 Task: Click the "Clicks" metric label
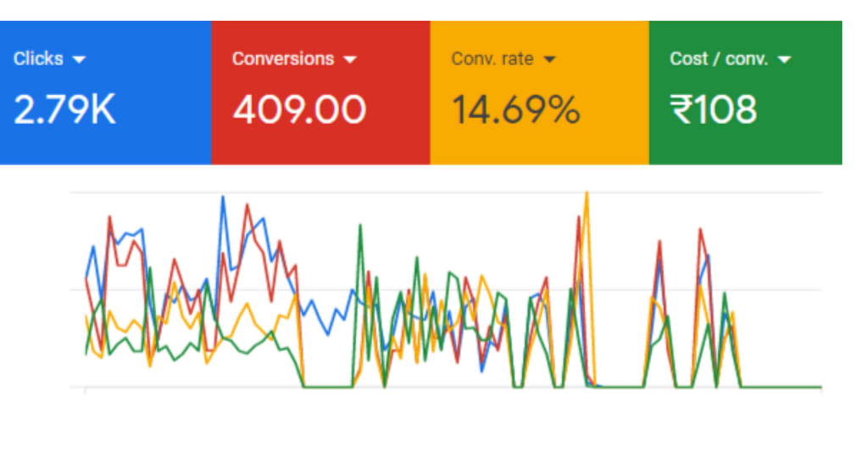[38, 59]
